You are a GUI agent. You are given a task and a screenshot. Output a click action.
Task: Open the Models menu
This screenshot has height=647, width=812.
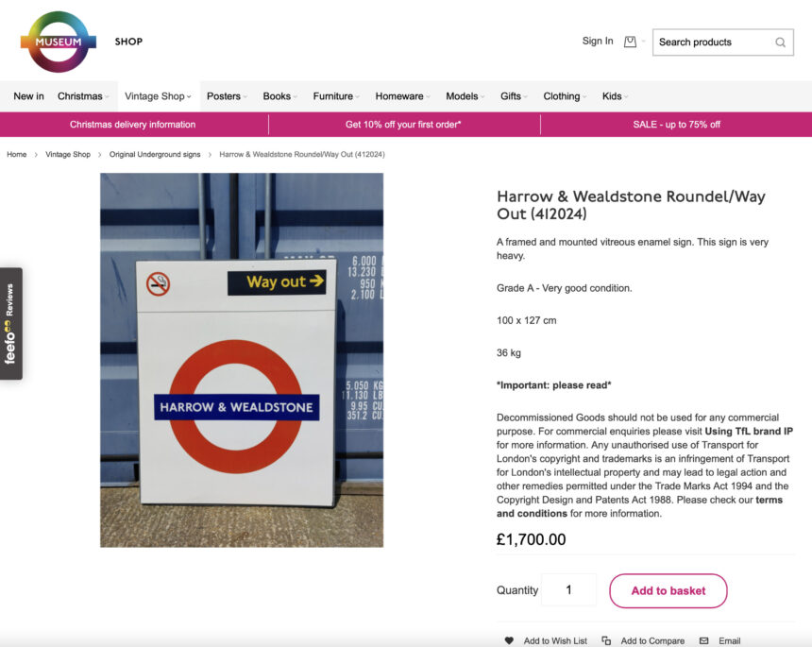(x=461, y=95)
